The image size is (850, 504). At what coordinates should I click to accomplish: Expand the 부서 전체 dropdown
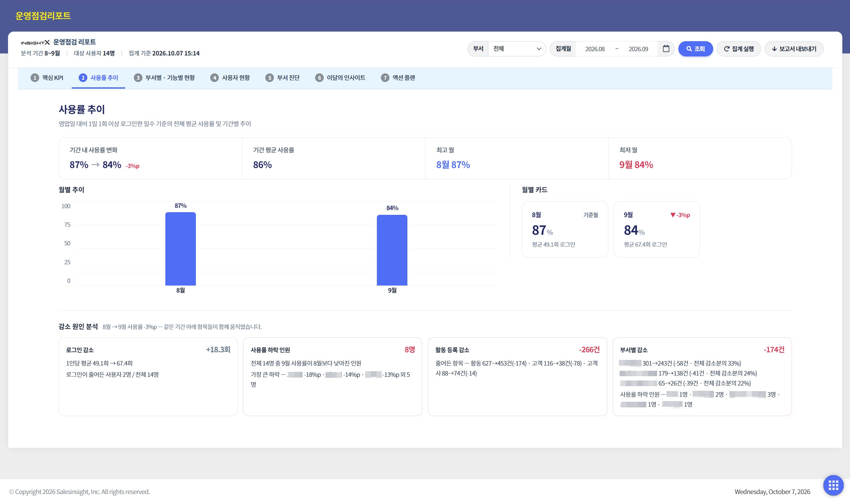[x=517, y=49]
